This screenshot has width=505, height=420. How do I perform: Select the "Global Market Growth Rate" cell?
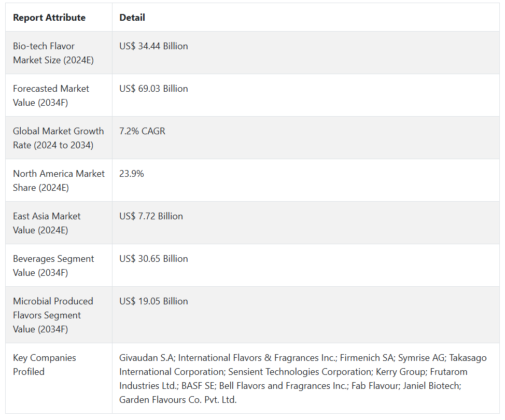(x=58, y=138)
